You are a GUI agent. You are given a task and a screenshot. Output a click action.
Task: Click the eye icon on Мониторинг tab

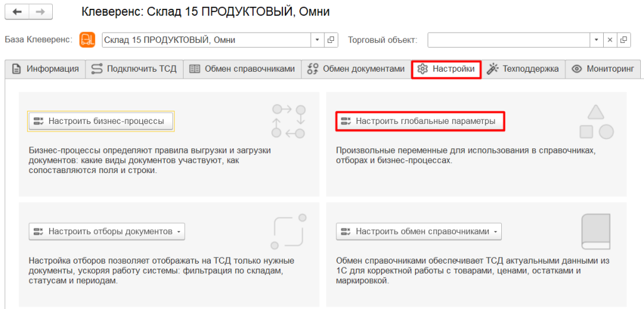tap(577, 69)
